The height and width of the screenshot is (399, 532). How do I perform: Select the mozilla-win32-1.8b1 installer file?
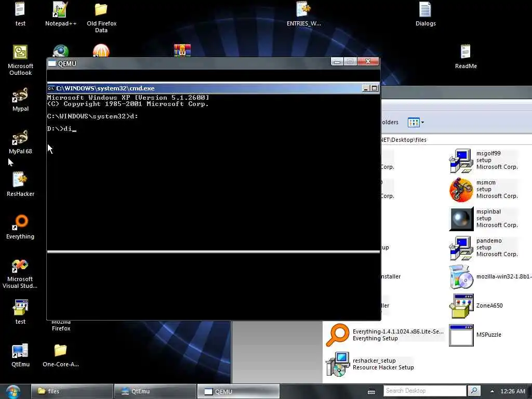point(490,277)
